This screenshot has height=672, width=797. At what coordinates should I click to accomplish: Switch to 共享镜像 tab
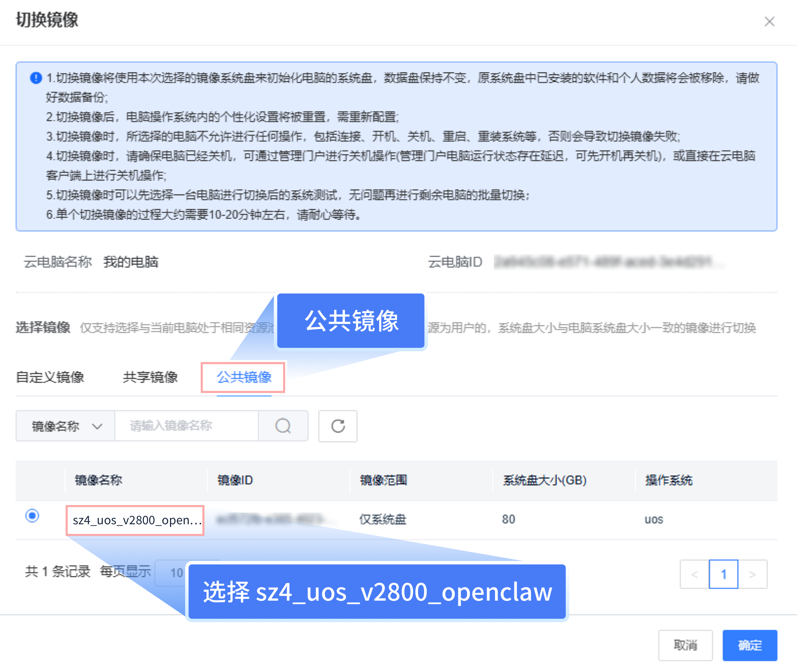[150, 377]
